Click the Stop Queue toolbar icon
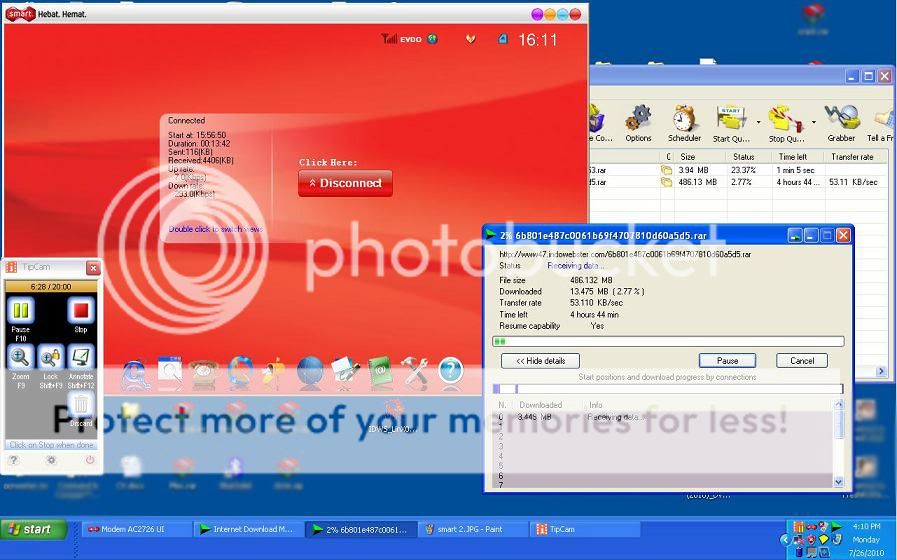897x560 pixels. click(786, 123)
